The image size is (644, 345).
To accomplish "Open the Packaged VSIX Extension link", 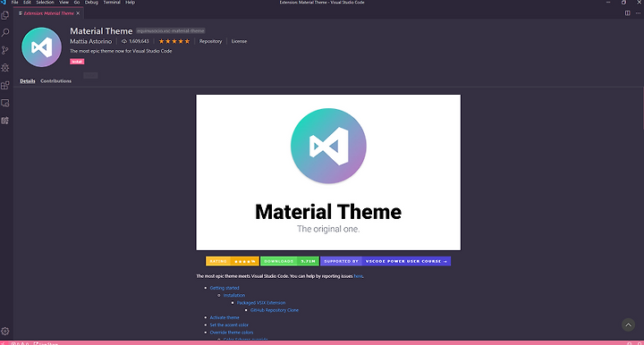I will pos(261,303).
